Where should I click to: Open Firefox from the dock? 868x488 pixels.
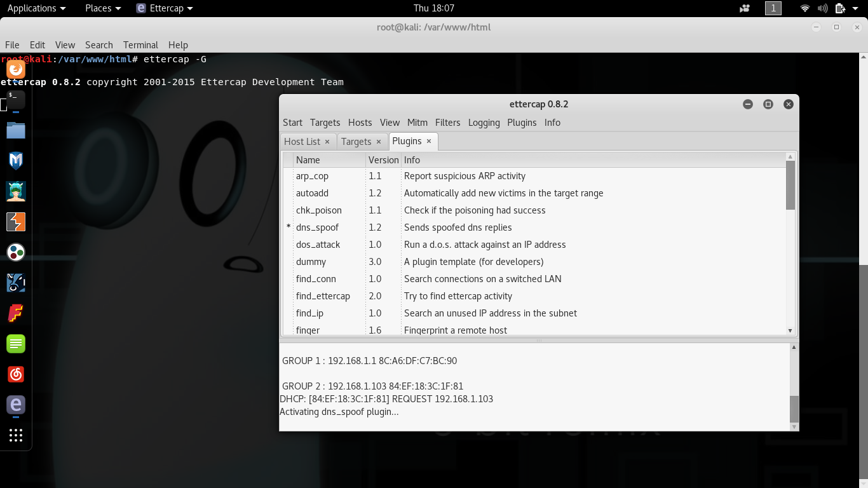click(x=16, y=69)
